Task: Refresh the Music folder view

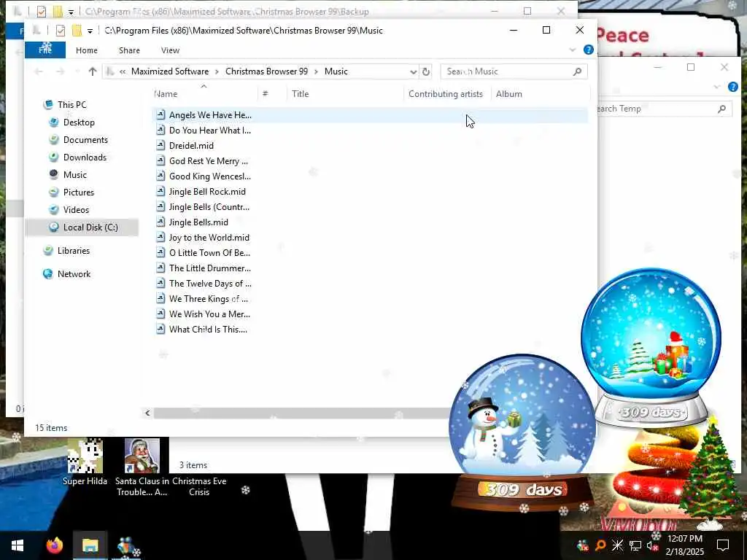Action: [x=426, y=71]
